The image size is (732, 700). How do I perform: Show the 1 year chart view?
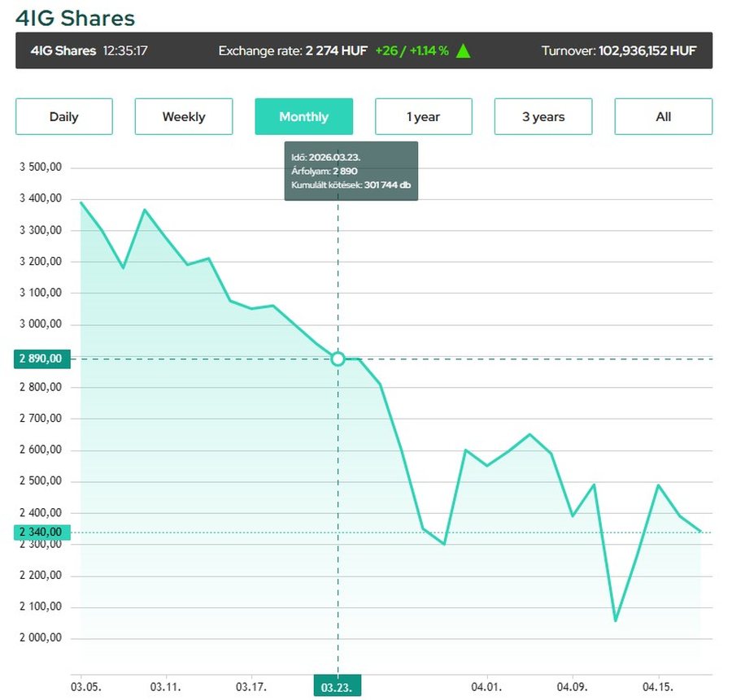tap(424, 116)
